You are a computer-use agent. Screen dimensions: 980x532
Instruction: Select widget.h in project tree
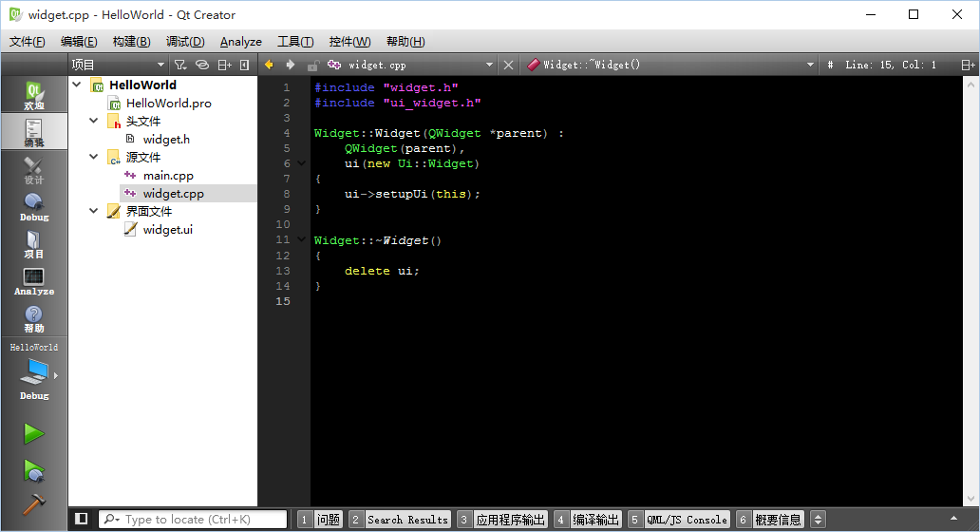166,140
